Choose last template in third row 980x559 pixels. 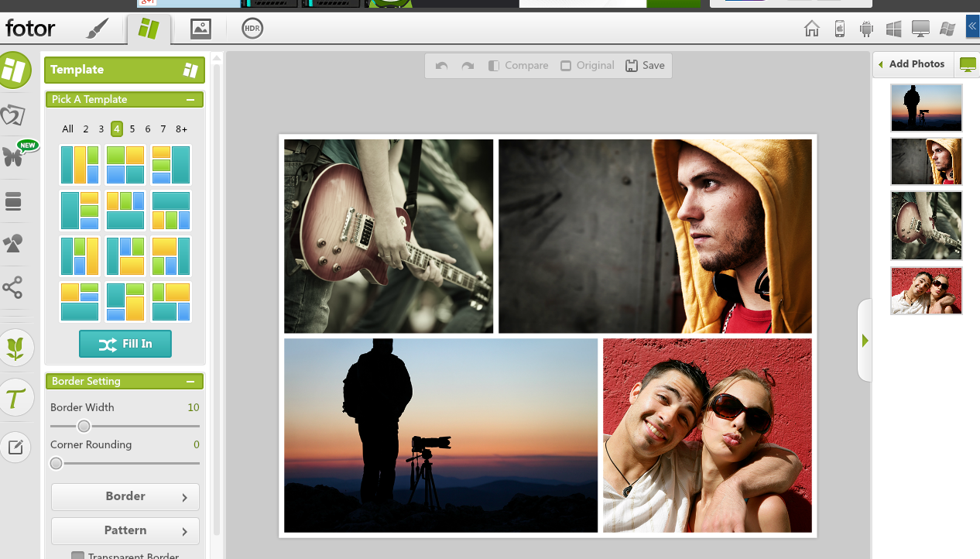[171, 256]
